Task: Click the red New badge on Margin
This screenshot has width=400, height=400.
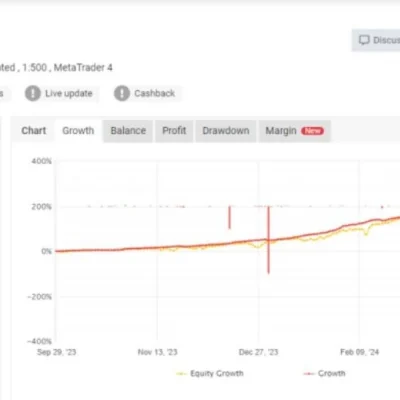Action: point(312,131)
